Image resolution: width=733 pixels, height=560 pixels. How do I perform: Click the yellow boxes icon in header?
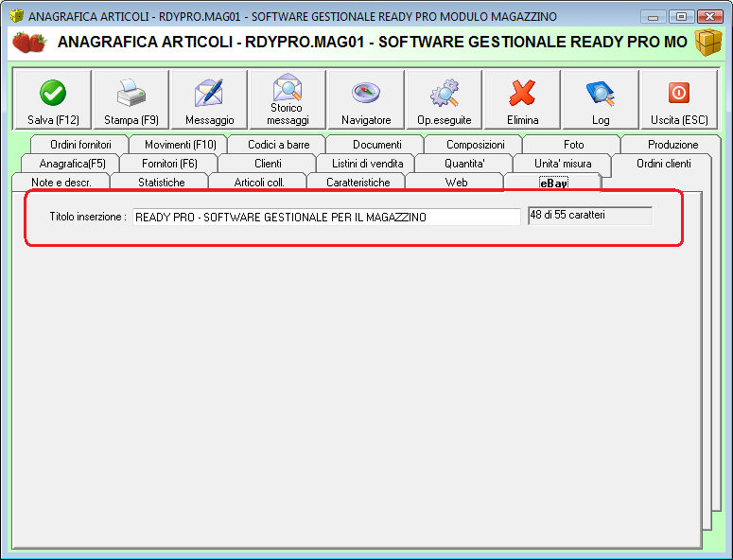click(708, 42)
